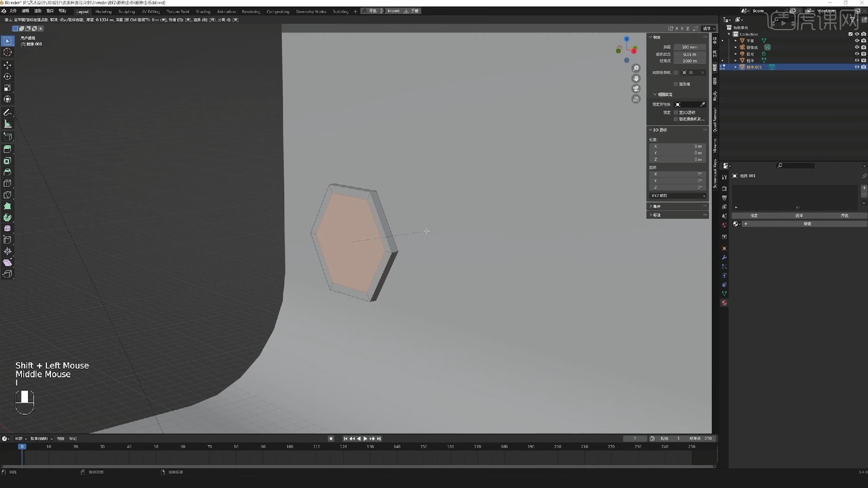Expand the 集合 panel
The height and width of the screenshot is (488, 868).
677,206
